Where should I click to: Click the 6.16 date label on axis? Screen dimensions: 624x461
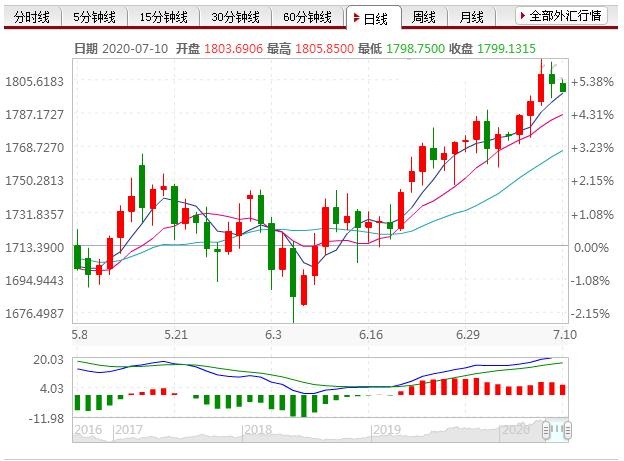(x=370, y=334)
